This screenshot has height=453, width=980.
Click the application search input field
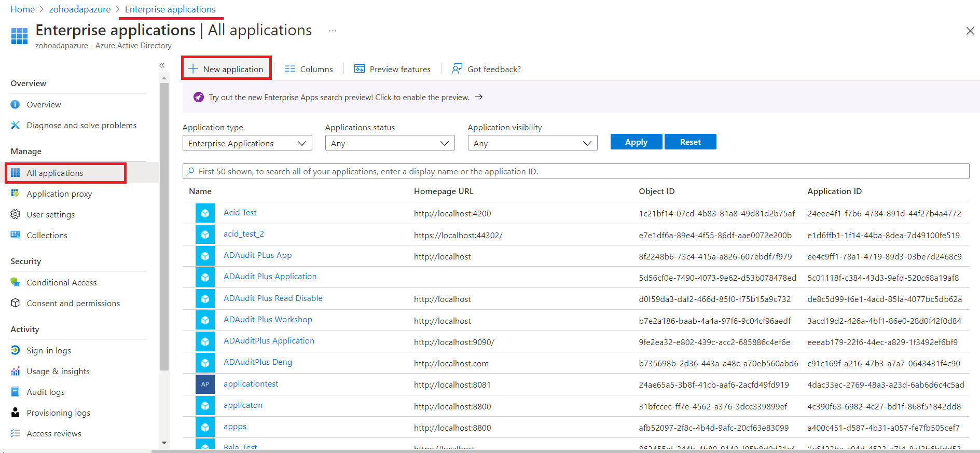coord(576,172)
